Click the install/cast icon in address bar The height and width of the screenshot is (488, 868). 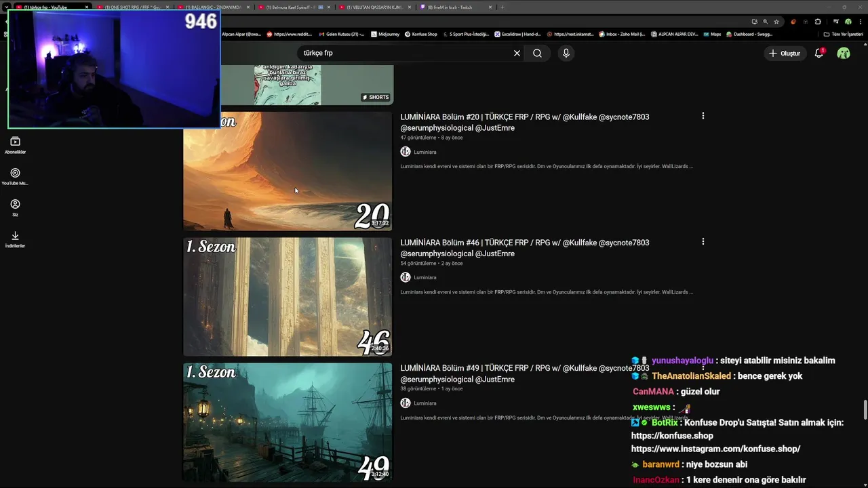tap(754, 22)
